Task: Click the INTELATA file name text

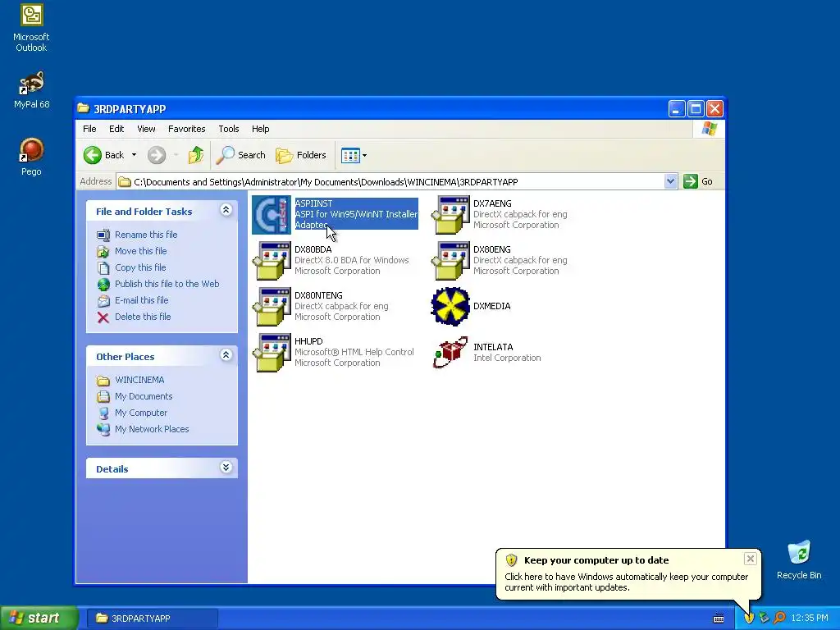Action: tap(493, 347)
